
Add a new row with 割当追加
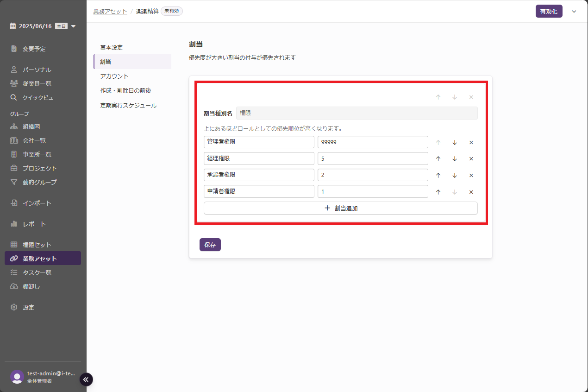[x=340, y=209]
